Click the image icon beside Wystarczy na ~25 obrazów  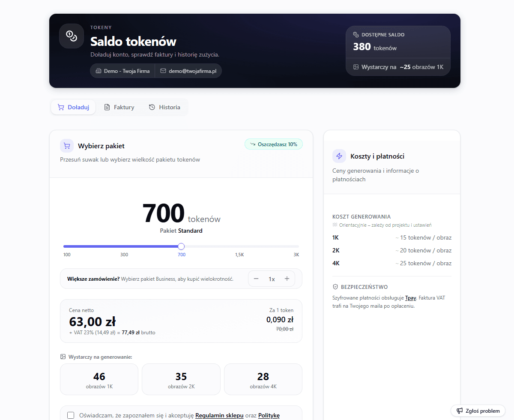356,67
